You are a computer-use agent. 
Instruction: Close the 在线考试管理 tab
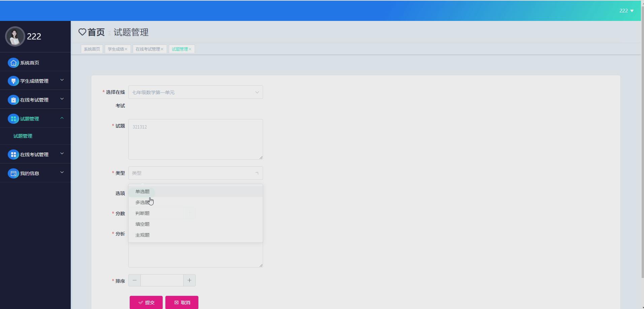[163, 49]
